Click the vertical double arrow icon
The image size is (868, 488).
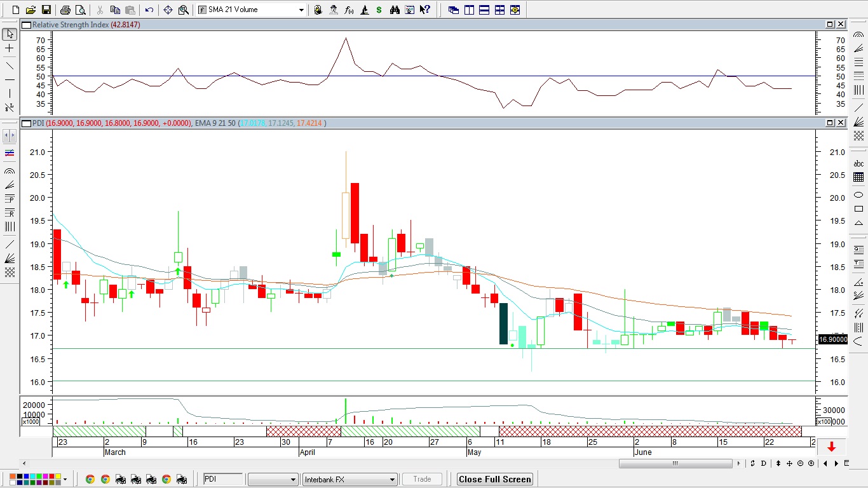[778, 463]
